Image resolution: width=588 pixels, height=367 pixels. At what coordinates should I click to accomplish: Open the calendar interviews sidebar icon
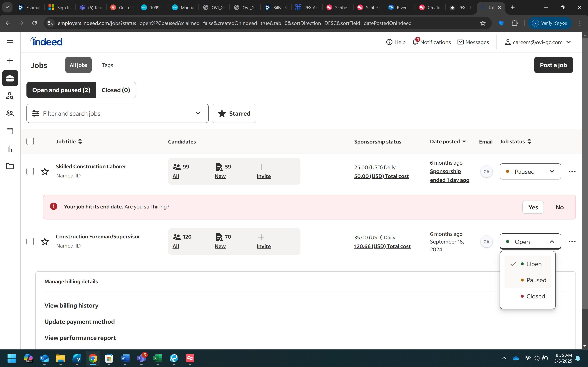(10, 131)
